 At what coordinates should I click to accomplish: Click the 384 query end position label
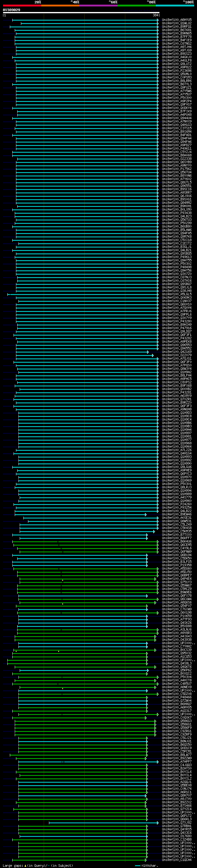(155, 15)
